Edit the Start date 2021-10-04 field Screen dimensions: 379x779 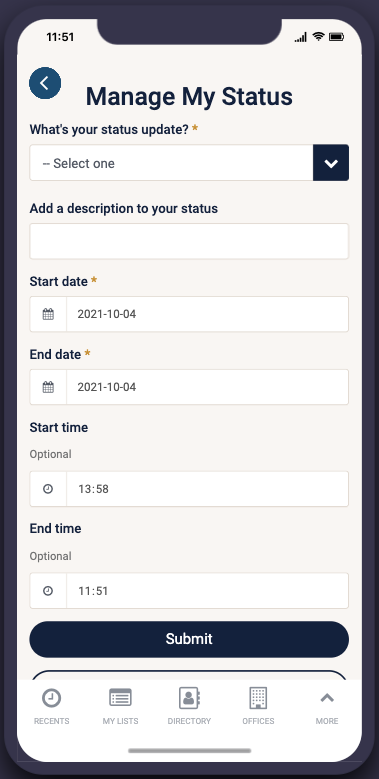click(207, 314)
